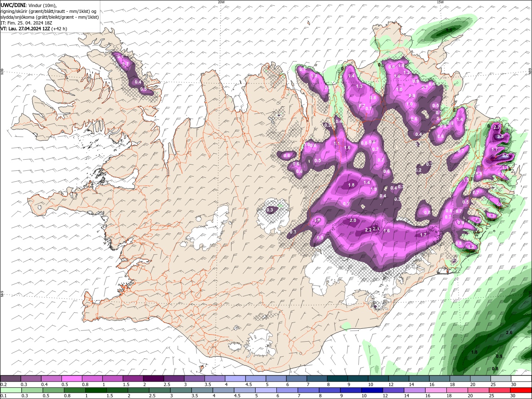
Task: Pick the pale pink 16 swatch in rain legend
Action: click(436, 390)
